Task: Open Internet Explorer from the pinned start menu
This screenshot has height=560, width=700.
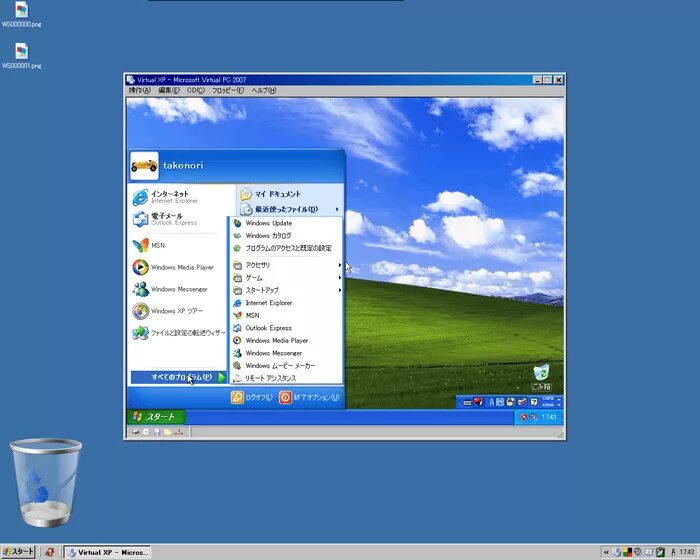Action: pyautogui.click(x=179, y=197)
